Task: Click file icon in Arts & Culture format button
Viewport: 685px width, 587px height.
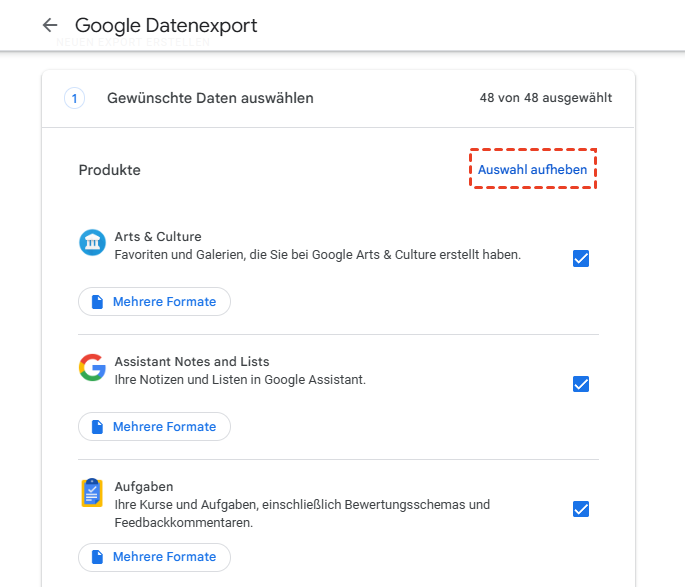Action: point(97,302)
